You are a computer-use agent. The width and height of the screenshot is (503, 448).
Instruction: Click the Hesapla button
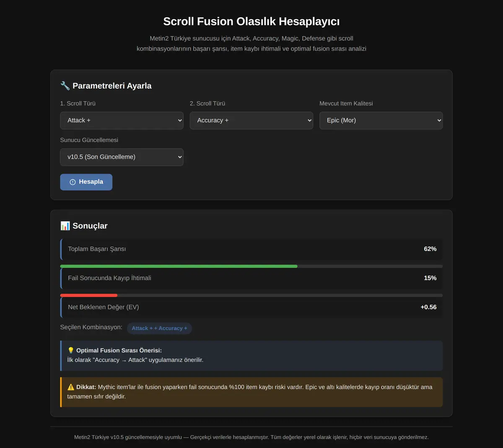pos(86,182)
